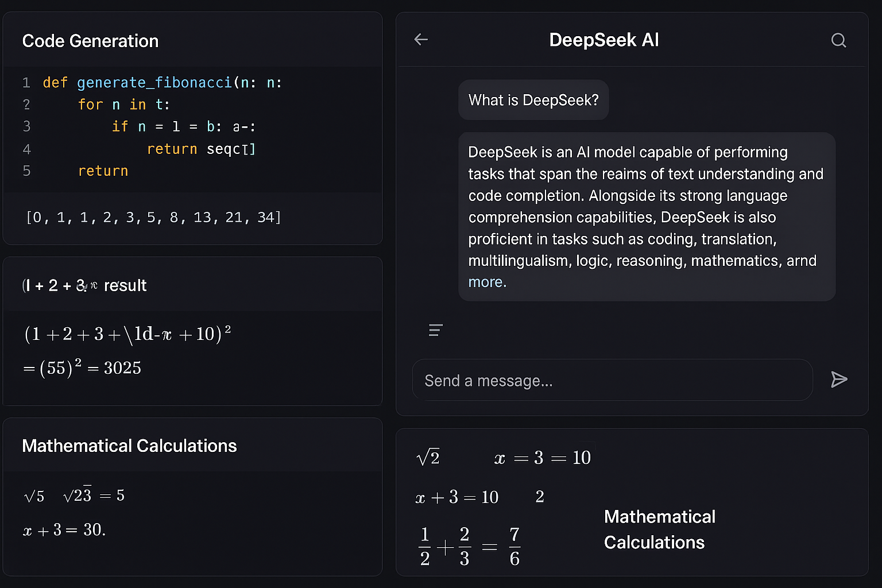Click the 'more.' link in response
This screenshot has width=882, height=588.
click(x=488, y=283)
